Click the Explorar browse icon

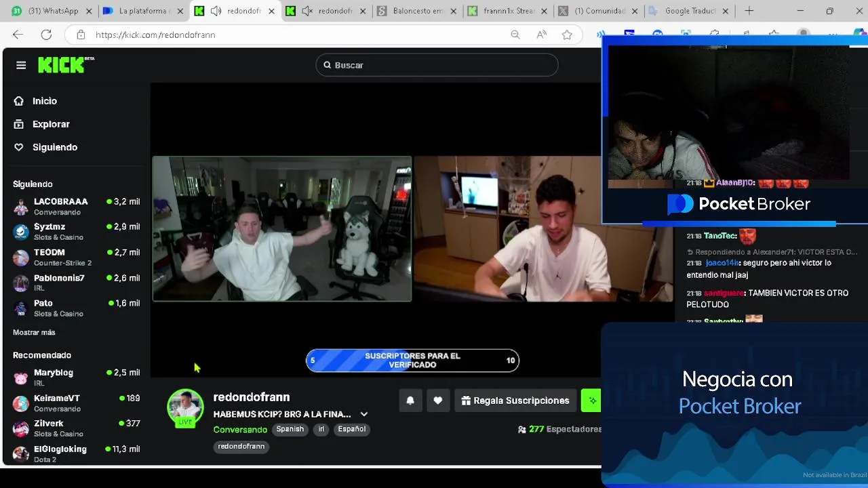click(19, 124)
